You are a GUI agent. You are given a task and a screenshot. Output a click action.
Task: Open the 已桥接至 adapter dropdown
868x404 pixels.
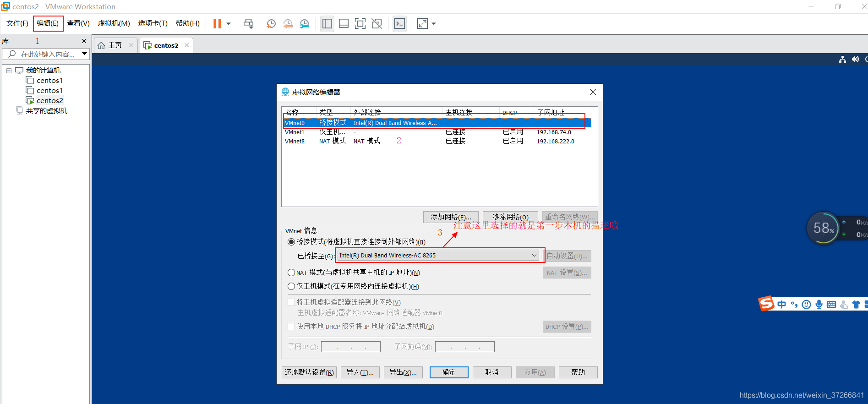point(438,256)
